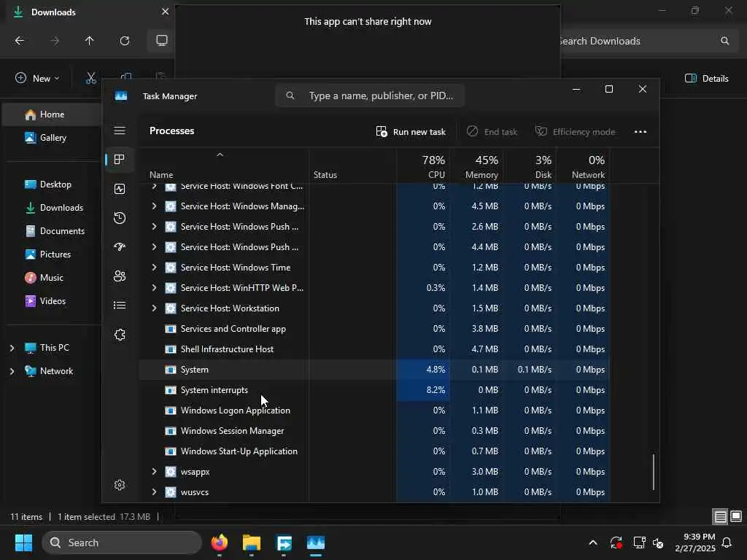
Task: Sort by Network column header
Action: click(x=584, y=166)
